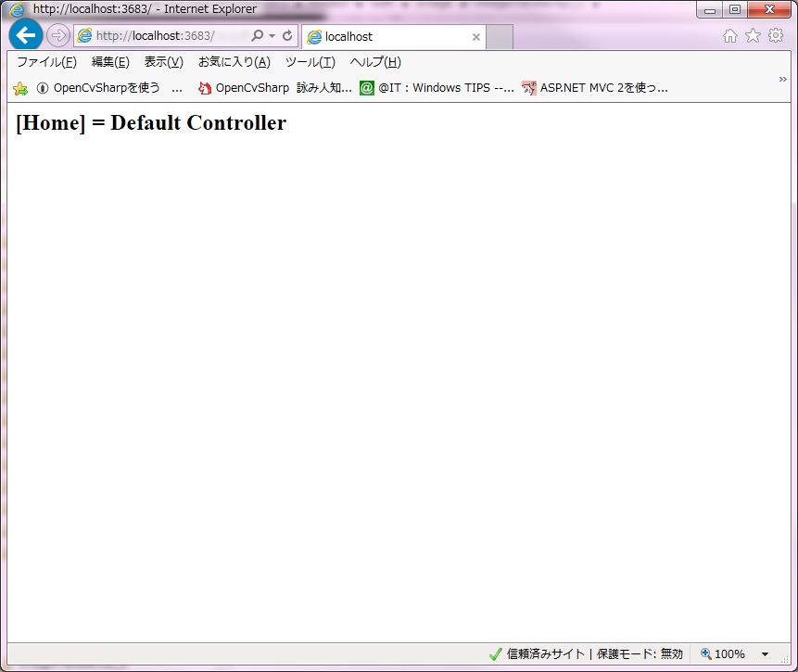798x672 pixels.
Task: Click the Forward navigation arrow
Action: point(58,35)
